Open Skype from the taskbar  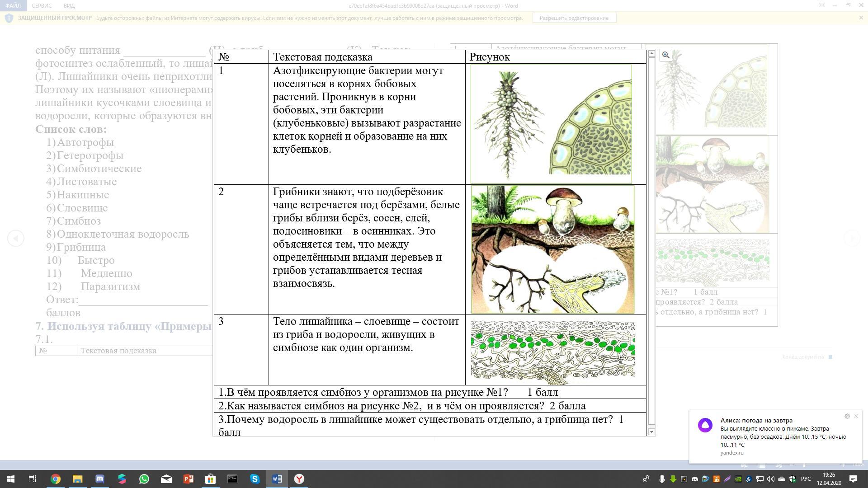(255, 479)
